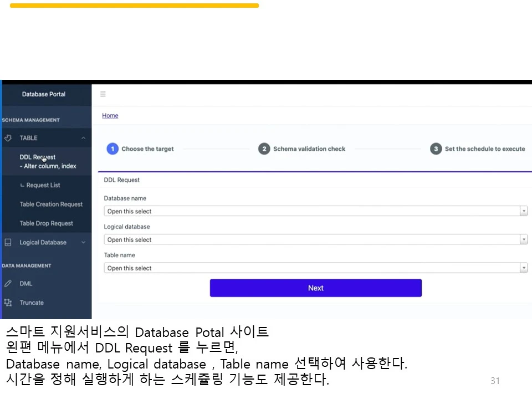532x399 pixels.
Task: Click the SCHEMA MANAGEMENT section header
Action: [30, 120]
